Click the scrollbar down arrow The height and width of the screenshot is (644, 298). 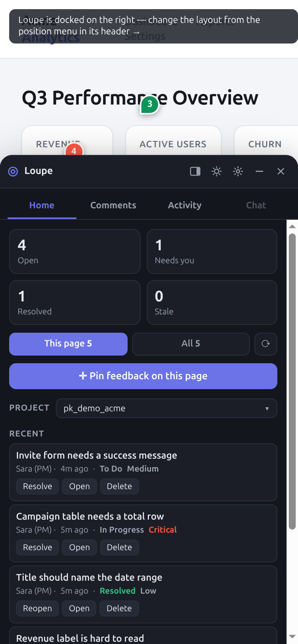pyautogui.click(x=292, y=637)
